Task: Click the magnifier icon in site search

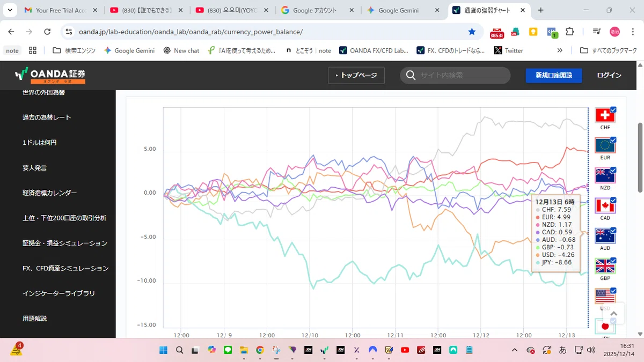Action: coord(411,76)
